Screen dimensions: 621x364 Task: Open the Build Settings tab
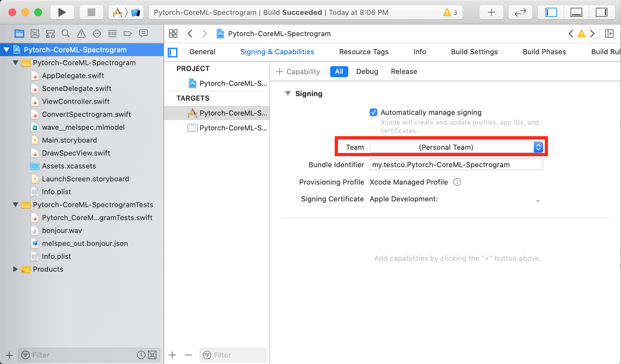click(474, 52)
